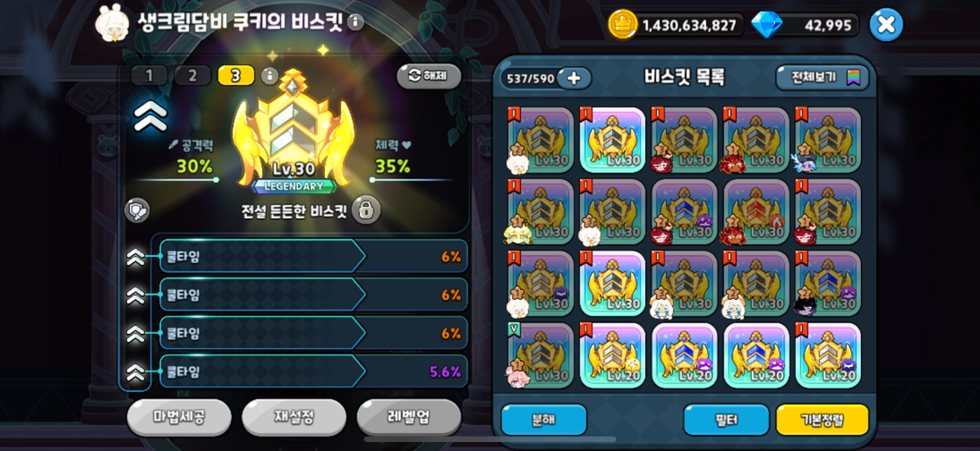Click the 재설정 reset button

294,418
